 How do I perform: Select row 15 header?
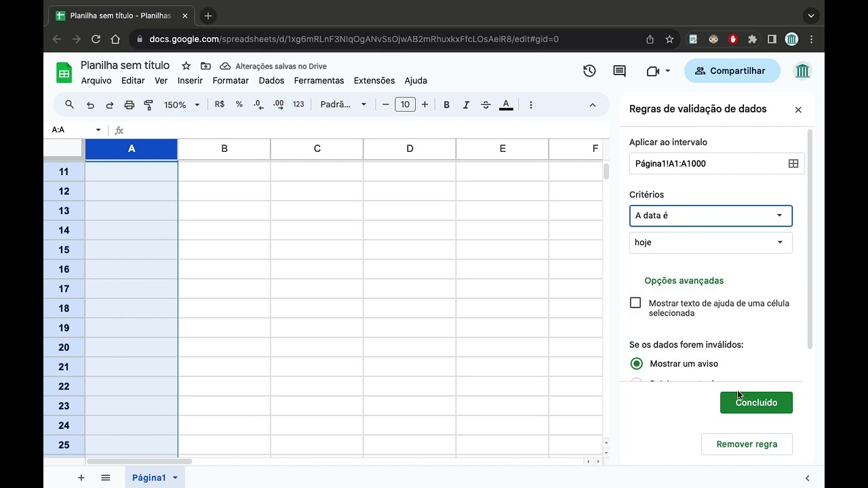pos(64,249)
